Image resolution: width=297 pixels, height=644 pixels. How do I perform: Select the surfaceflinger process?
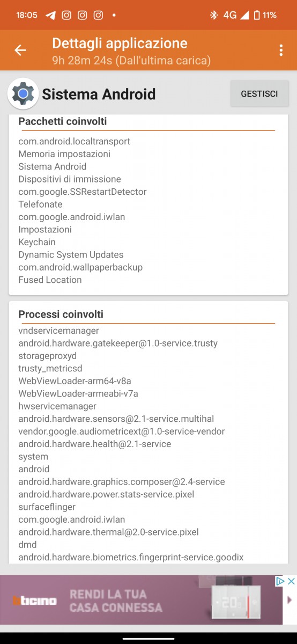pos(47,507)
